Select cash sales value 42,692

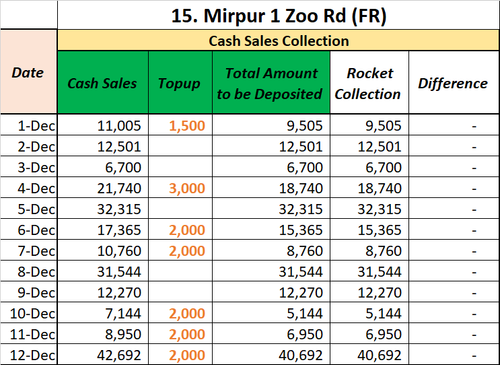[x=103, y=354]
